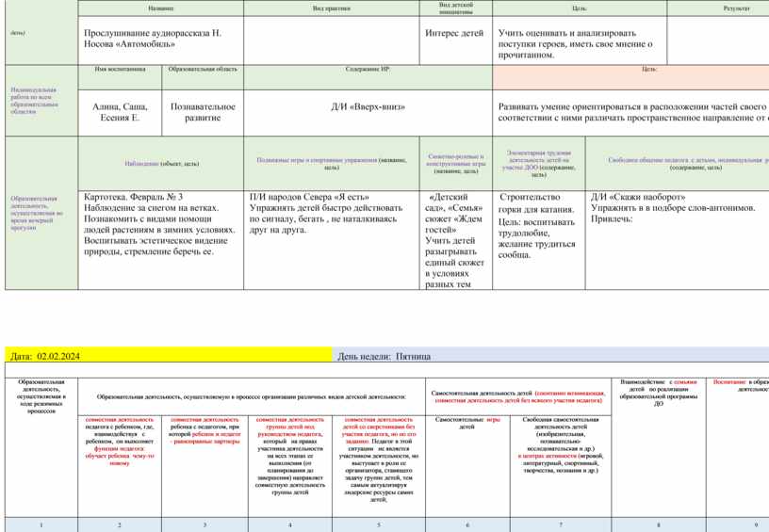Select the 'Д/И «Вверх-вниз»' cell
Image resolution: width=769 pixels, height=532 pixels.
click(x=368, y=113)
